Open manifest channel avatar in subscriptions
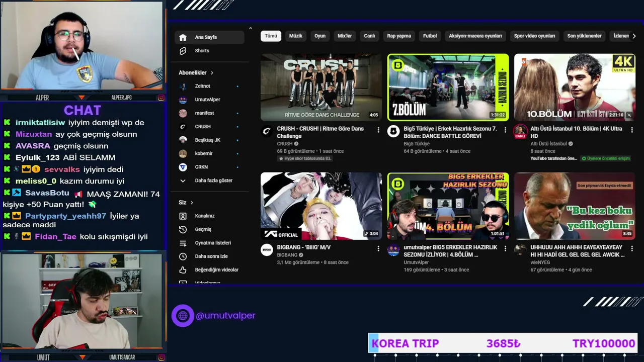644x362 pixels. 183,113
